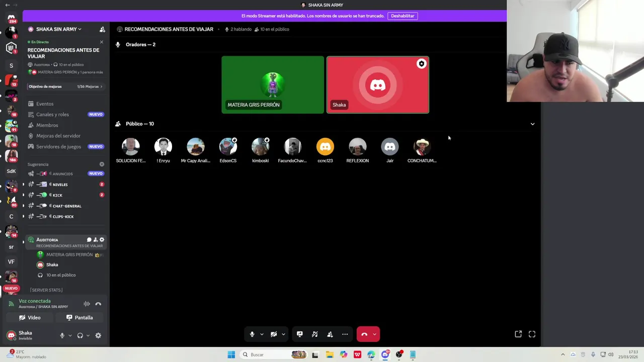Open Microsoft Edge from taskbar
Viewport: 644px width, 362px height.
(371, 354)
